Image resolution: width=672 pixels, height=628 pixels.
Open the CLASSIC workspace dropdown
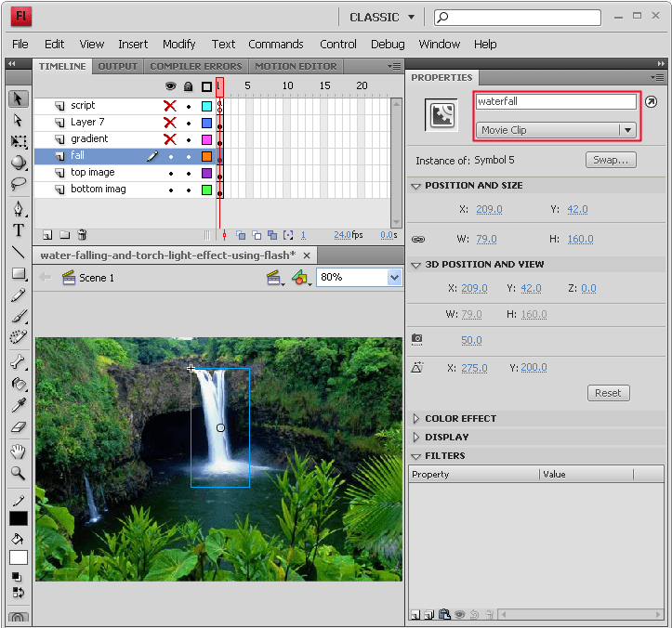(x=382, y=17)
